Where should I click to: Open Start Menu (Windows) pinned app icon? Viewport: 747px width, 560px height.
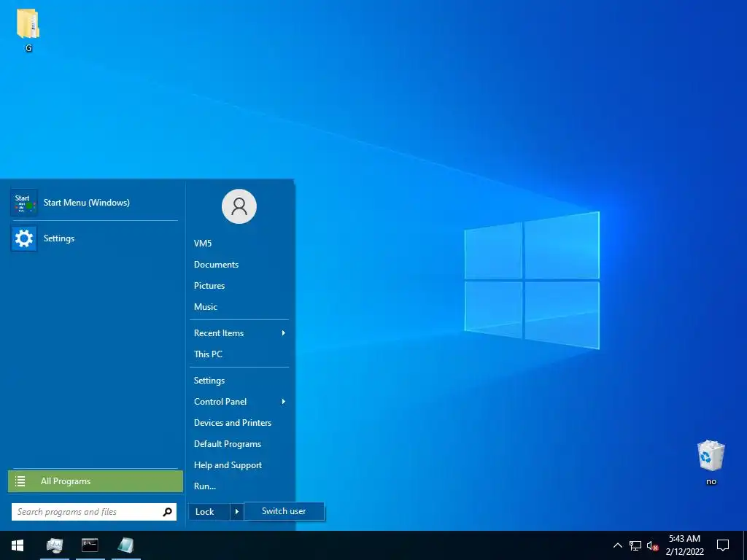24,203
